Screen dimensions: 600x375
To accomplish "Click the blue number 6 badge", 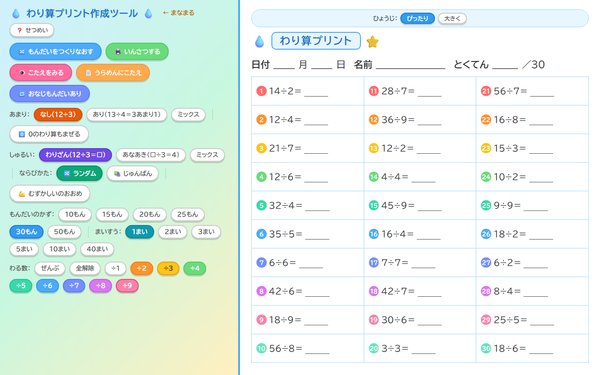I will [261, 234].
